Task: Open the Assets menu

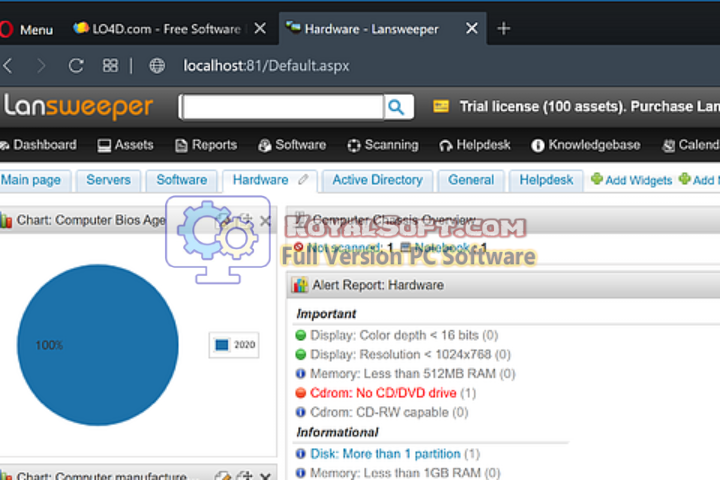Action: pyautogui.click(x=125, y=145)
